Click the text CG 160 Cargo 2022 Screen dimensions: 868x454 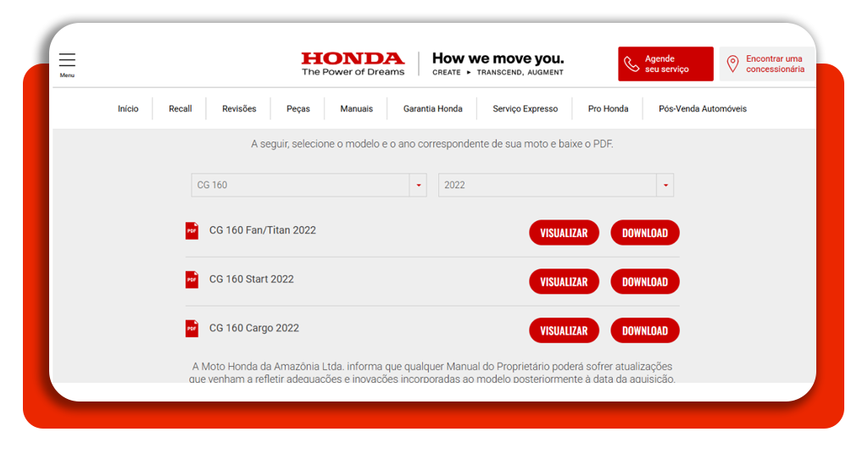pyautogui.click(x=254, y=329)
